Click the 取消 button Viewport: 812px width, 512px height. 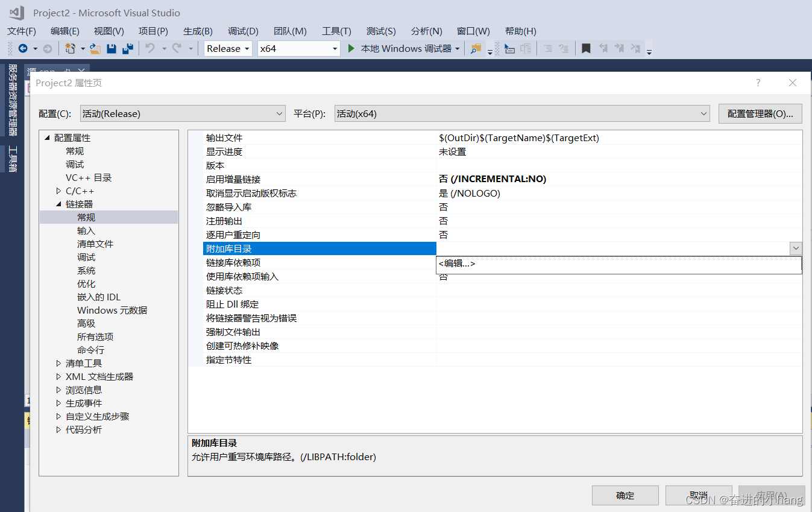(699, 496)
